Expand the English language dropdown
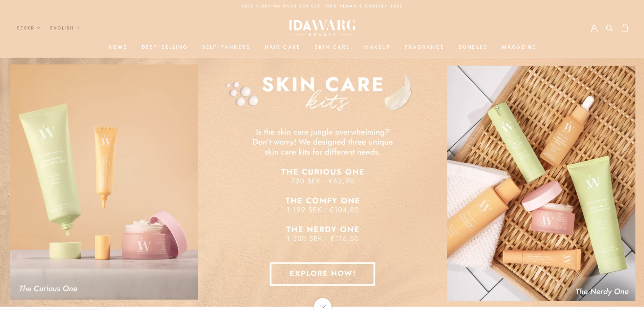This screenshot has height=310, width=644. coord(65,28)
